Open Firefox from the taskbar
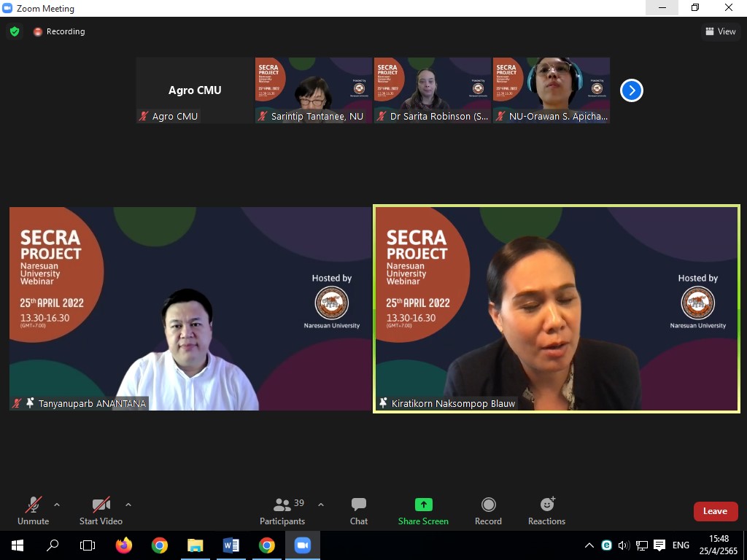This screenshot has width=747, height=560. coord(124,545)
